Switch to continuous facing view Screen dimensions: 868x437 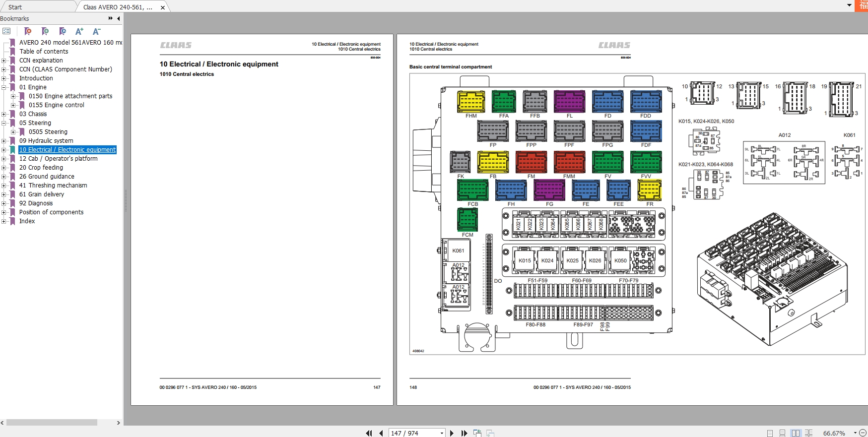(x=809, y=433)
